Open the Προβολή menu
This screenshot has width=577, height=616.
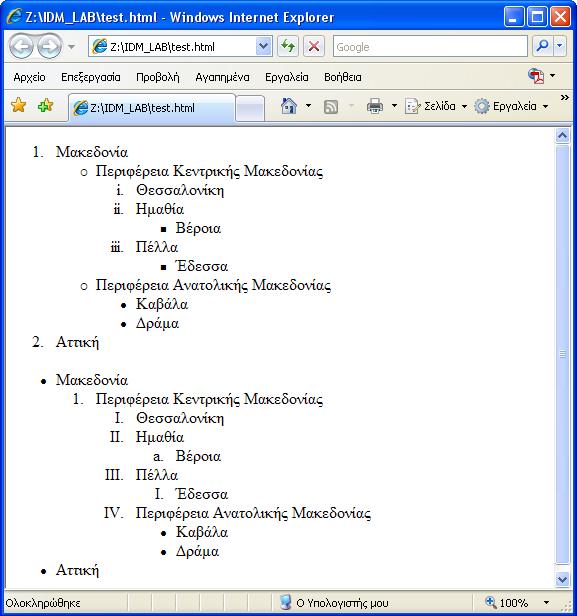158,77
